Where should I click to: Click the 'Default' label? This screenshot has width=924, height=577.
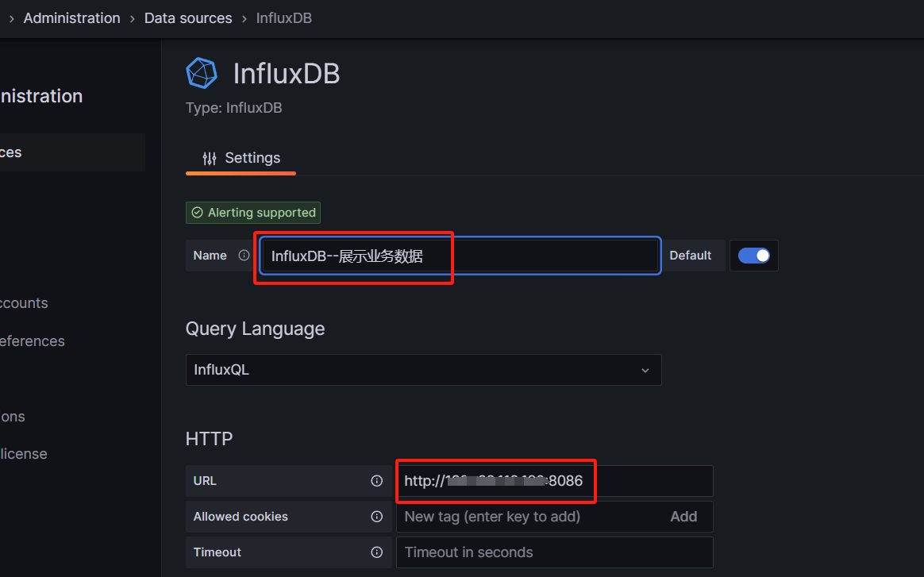[x=690, y=256]
